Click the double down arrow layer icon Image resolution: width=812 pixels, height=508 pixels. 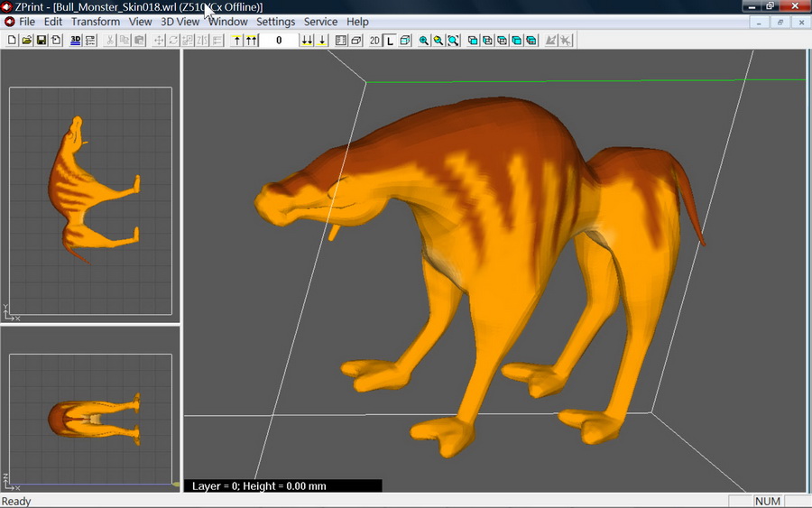point(307,41)
